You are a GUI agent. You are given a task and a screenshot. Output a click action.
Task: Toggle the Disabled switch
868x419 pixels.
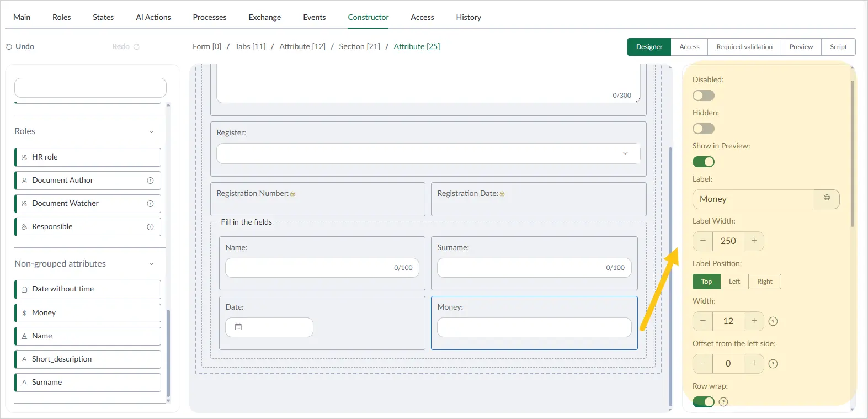[x=704, y=96]
